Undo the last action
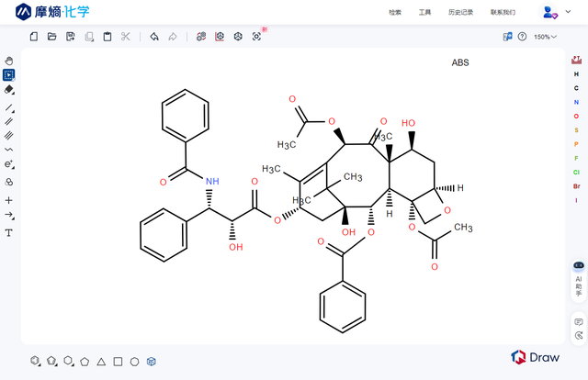Image resolution: width=588 pixels, height=380 pixels. [x=154, y=37]
